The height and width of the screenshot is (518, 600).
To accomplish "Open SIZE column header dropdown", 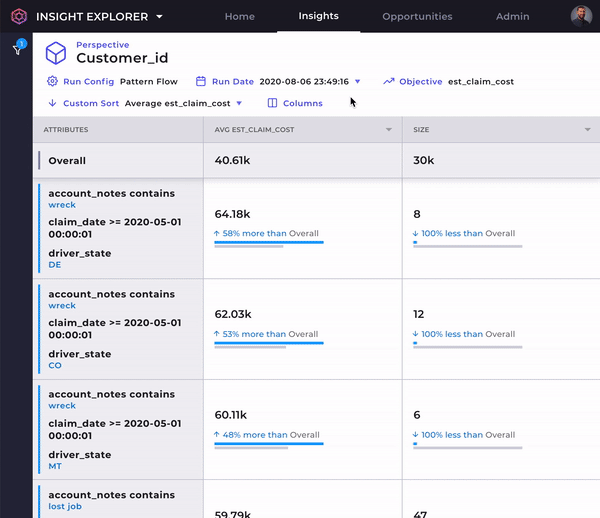I will pos(587,130).
